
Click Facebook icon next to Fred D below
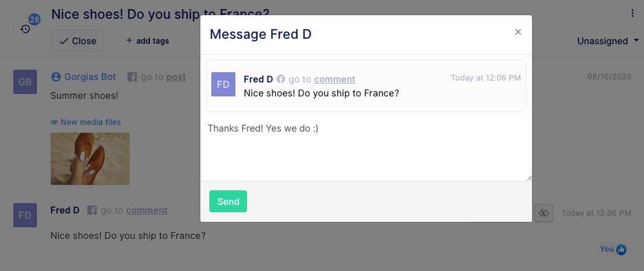coord(92,210)
